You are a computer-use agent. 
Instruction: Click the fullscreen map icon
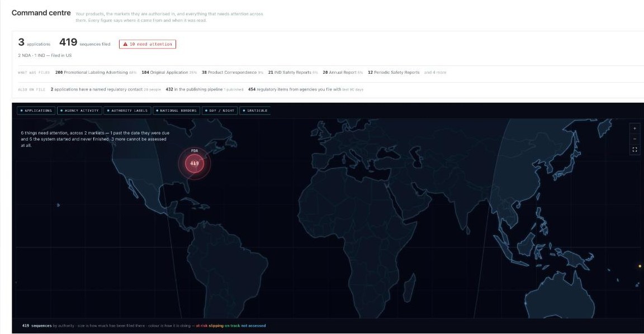coord(634,150)
